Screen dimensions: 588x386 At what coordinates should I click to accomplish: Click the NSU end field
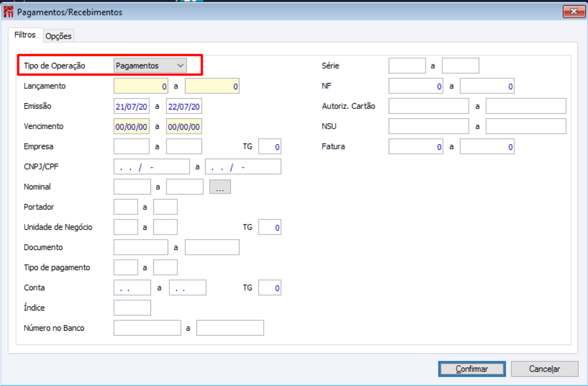pos(526,126)
